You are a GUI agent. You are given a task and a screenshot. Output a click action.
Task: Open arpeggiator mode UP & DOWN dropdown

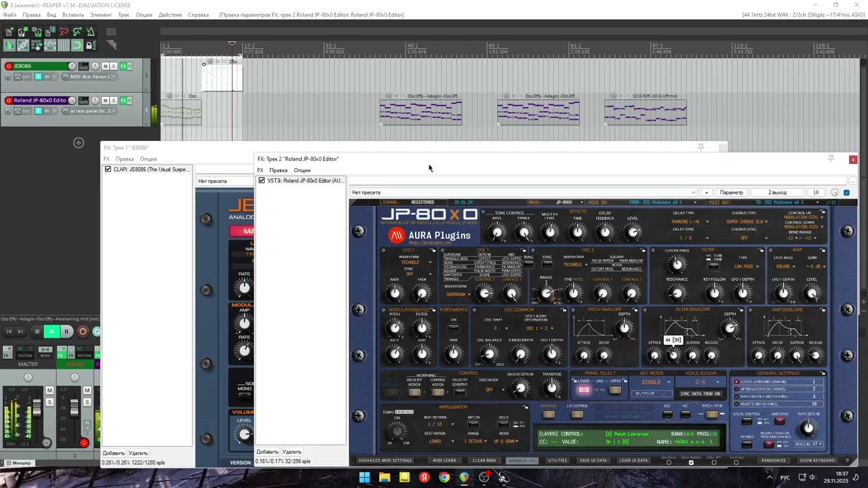[x=506, y=441]
